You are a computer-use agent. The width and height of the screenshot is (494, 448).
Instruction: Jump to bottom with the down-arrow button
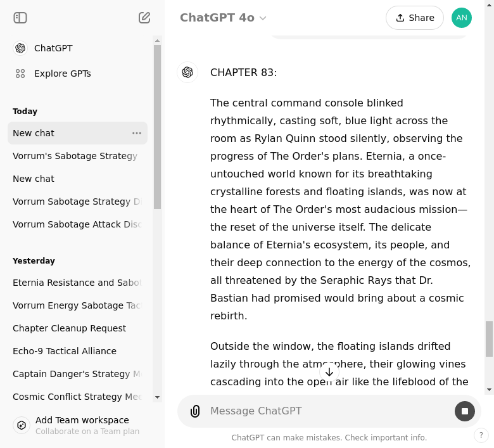(329, 372)
